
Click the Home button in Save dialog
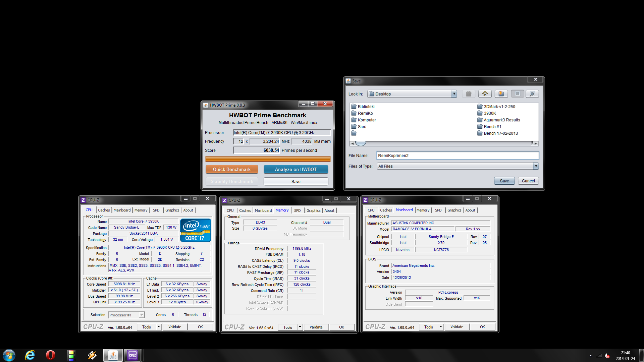click(485, 94)
